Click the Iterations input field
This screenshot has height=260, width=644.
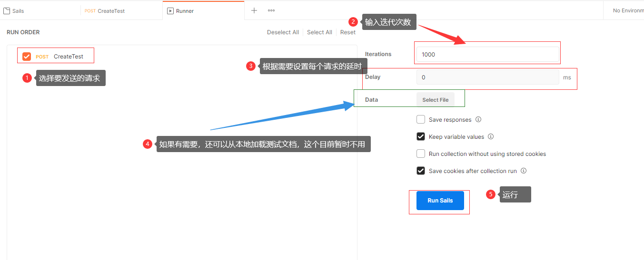pyautogui.click(x=487, y=54)
